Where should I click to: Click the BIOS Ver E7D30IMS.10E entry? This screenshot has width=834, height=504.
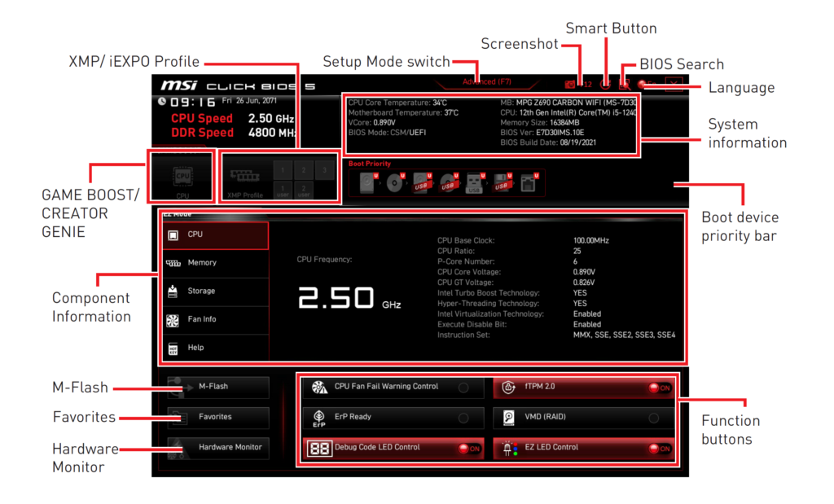point(542,133)
